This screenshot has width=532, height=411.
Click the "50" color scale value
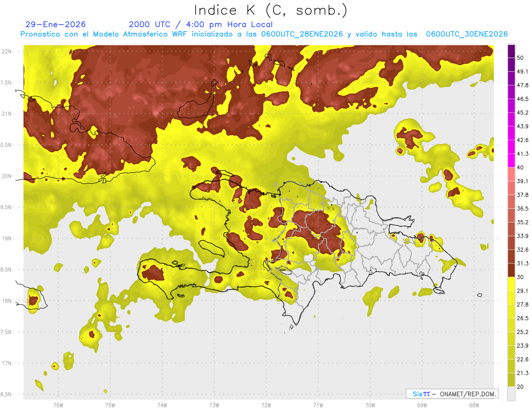520,58
